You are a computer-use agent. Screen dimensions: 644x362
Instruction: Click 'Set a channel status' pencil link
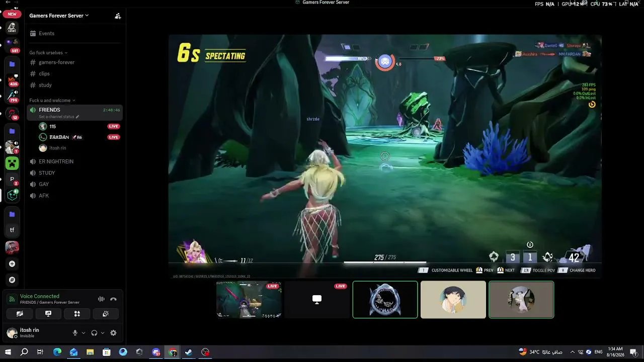pyautogui.click(x=59, y=117)
